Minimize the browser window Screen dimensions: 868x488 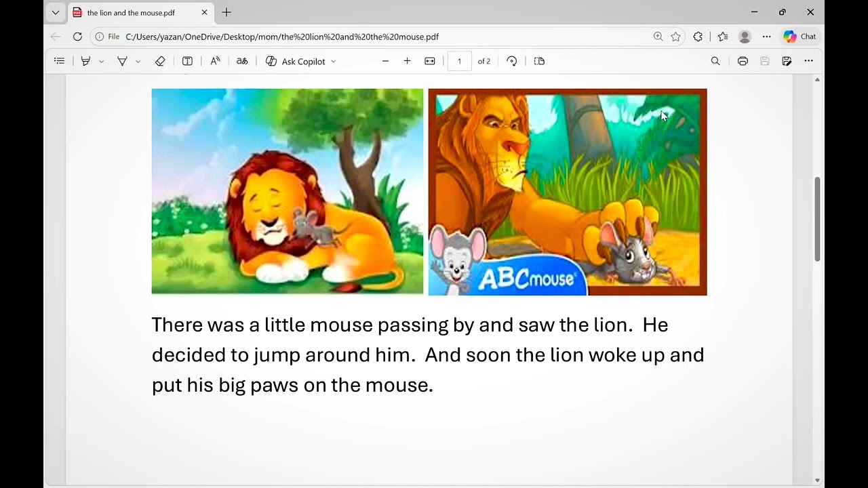[754, 12]
